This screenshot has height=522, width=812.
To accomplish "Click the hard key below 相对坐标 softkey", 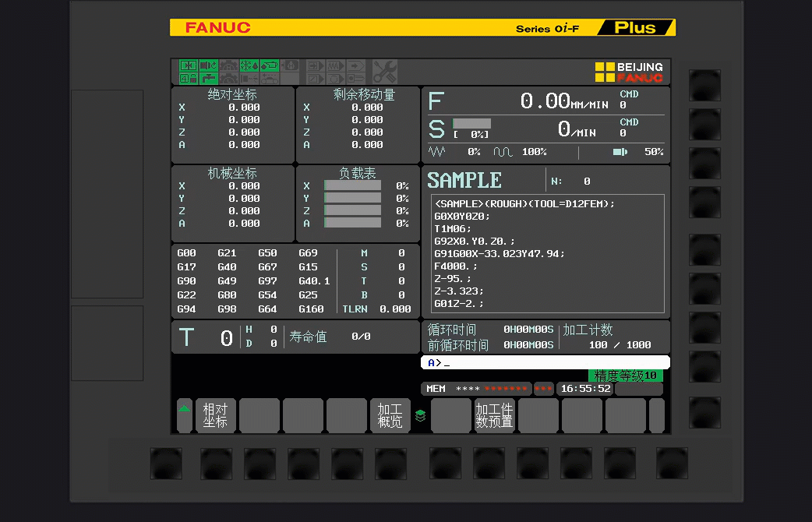I will coord(217,464).
